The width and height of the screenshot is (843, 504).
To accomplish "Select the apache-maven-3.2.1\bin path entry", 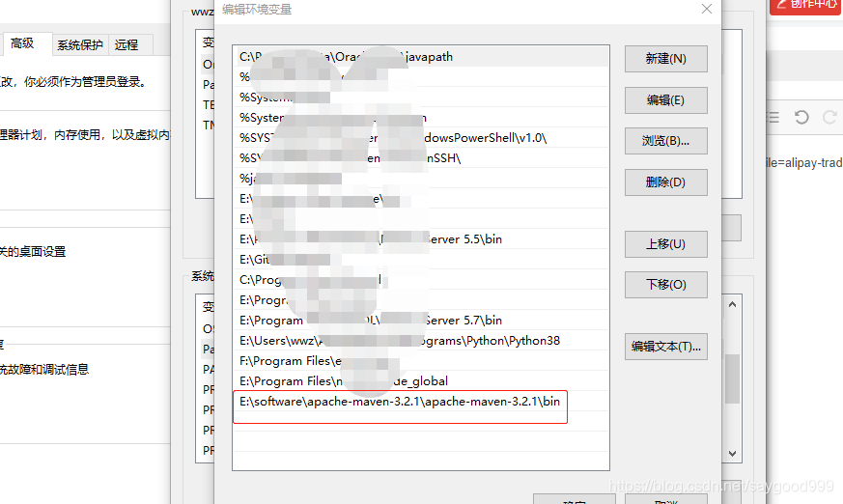I will (421, 402).
